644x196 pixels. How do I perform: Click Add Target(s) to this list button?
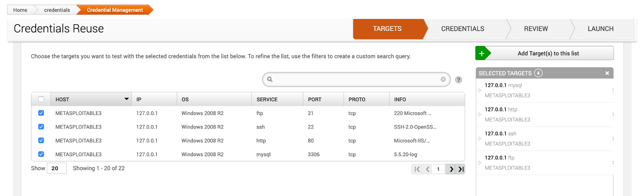click(548, 54)
